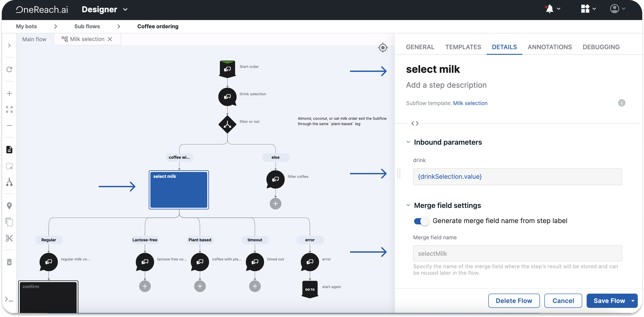Open the Designer dropdown menu
The width and height of the screenshot is (644, 317).
click(125, 10)
